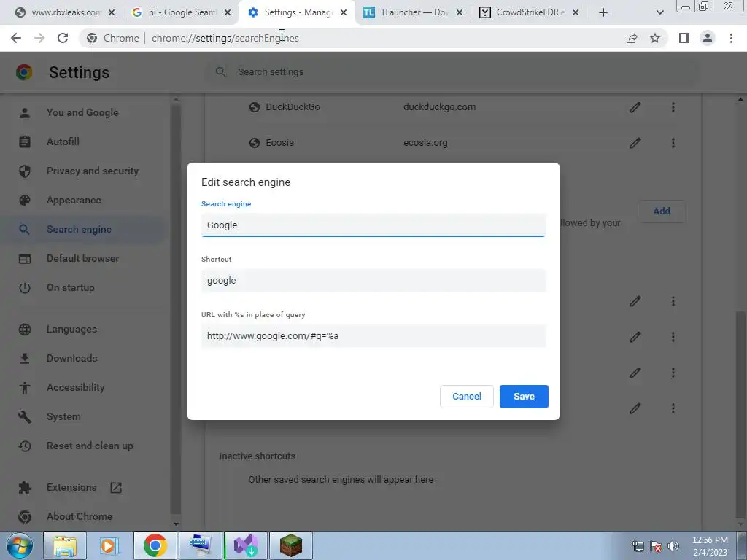Open On startup settings
Screen dimensions: 747x560
coord(71,287)
